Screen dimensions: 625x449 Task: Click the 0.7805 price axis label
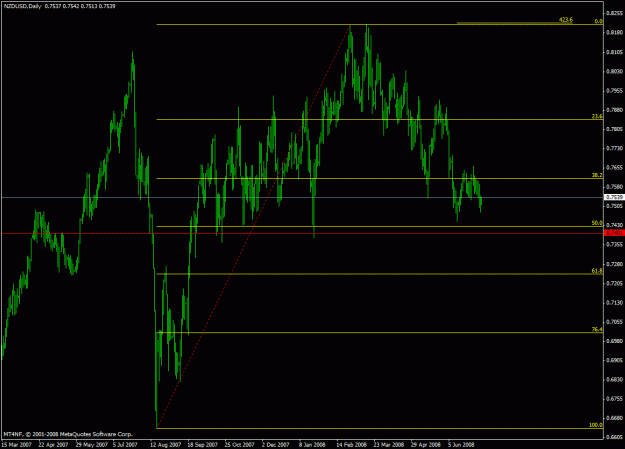(x=614, y=129)
